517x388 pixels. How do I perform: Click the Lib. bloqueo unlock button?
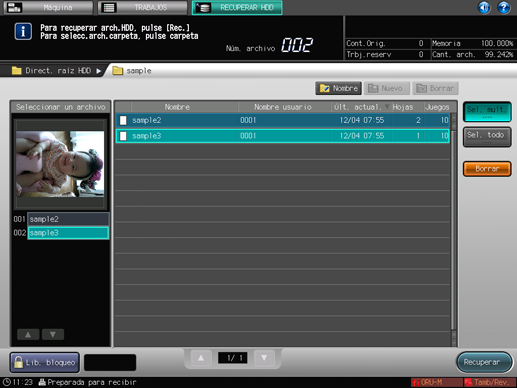pyautogui.click(x=45, y=362)
